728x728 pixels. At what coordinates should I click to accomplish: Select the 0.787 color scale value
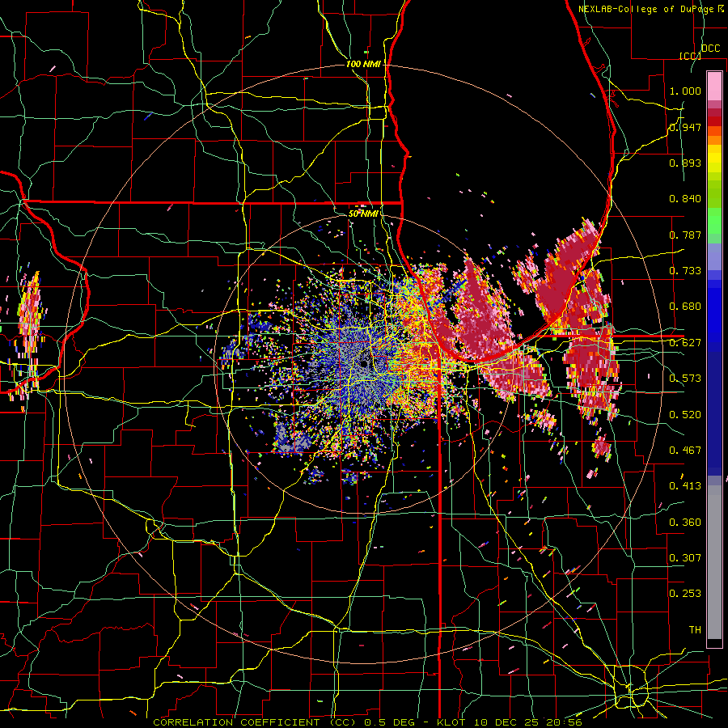(x=685, y=235)
